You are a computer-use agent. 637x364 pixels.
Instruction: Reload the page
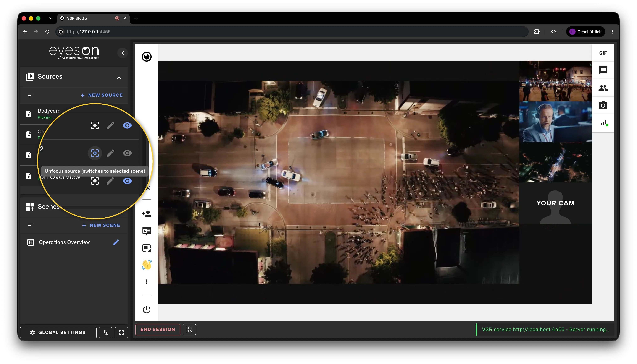[47, 32]
